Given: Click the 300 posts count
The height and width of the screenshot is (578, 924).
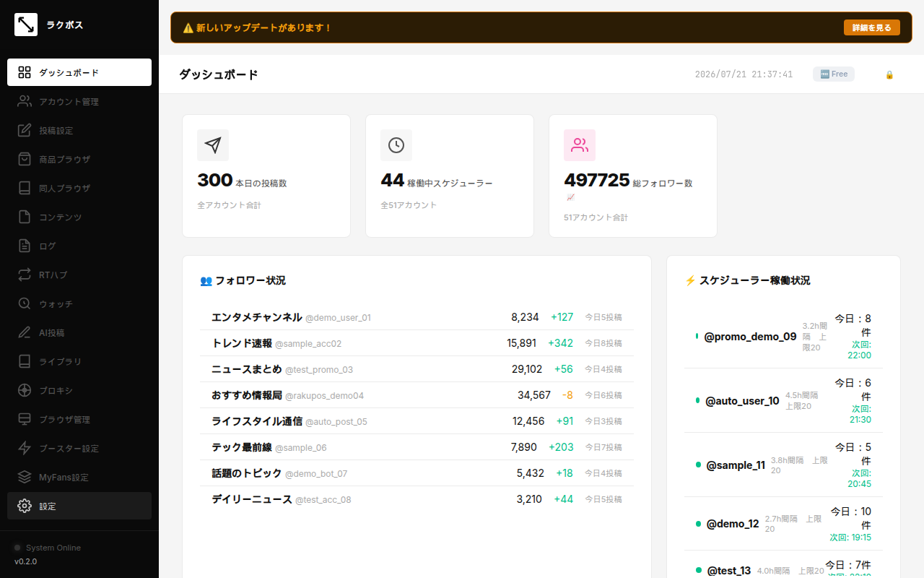Looking at the screenshot, I should tap(215, 180).
